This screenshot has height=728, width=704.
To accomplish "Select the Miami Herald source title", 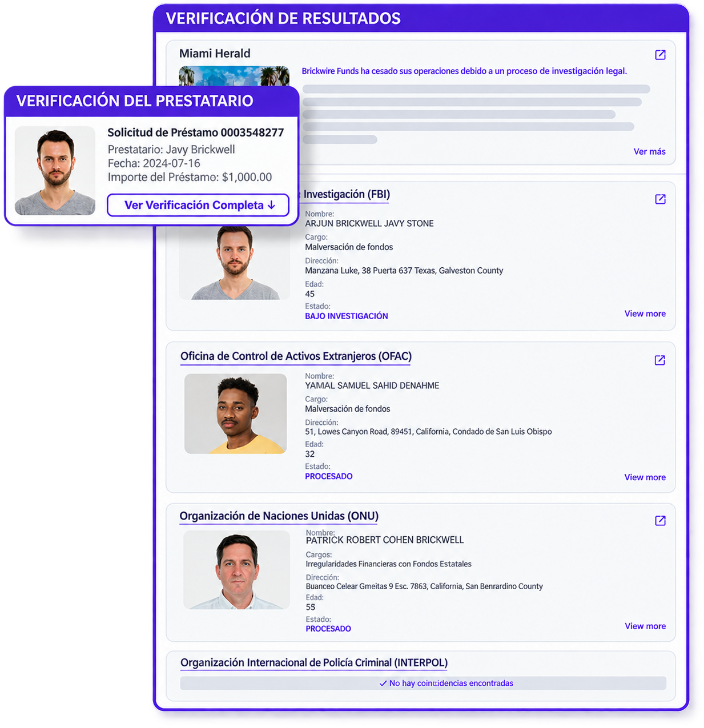I will (x=215, y=54).
